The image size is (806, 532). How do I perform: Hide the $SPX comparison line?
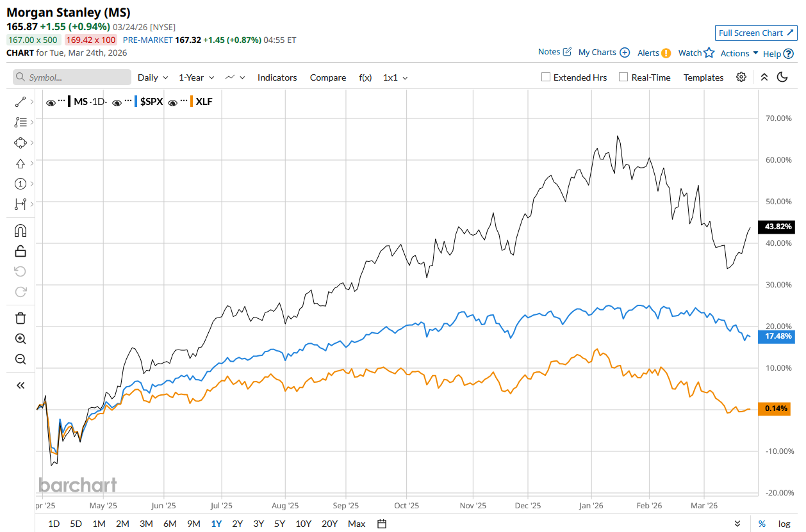pos(117,102)
